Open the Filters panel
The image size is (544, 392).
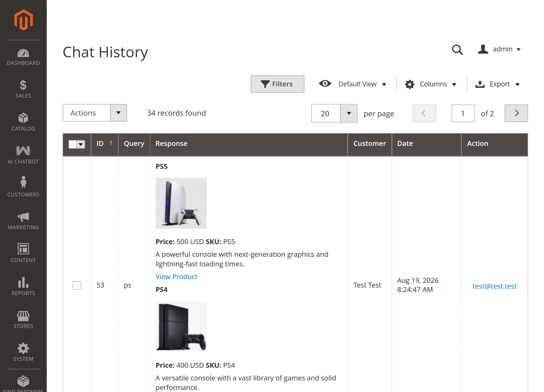277,84
